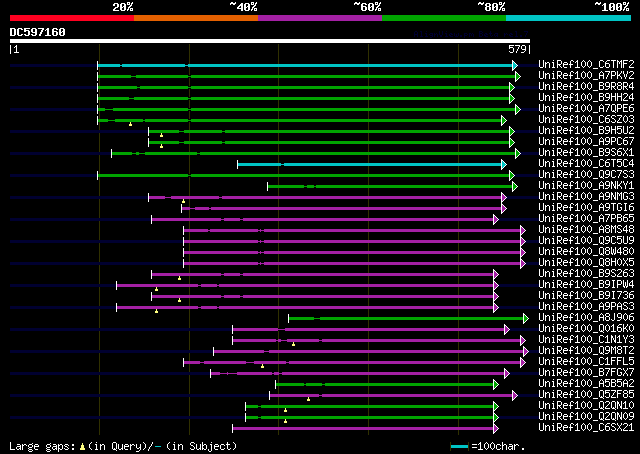Click the cyan ~100% identity legend segment
Screen dimensions: 640x454
click(x=569, y=18)
